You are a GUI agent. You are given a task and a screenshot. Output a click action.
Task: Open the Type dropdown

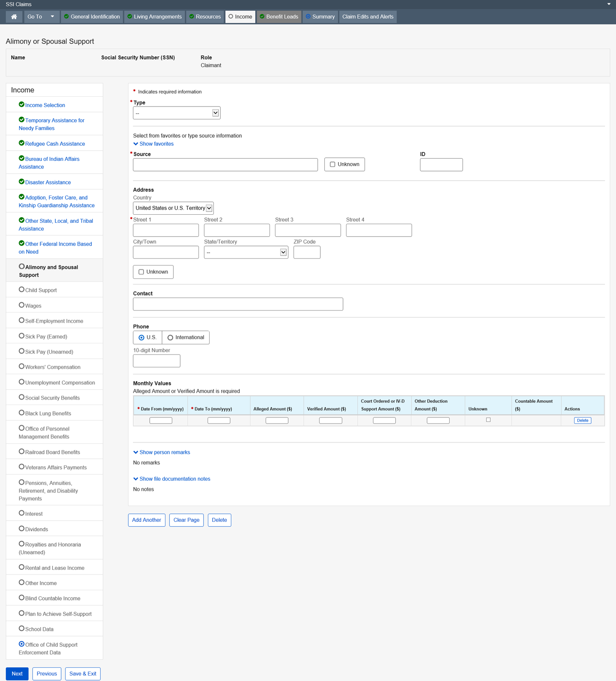tap(176, 113)
